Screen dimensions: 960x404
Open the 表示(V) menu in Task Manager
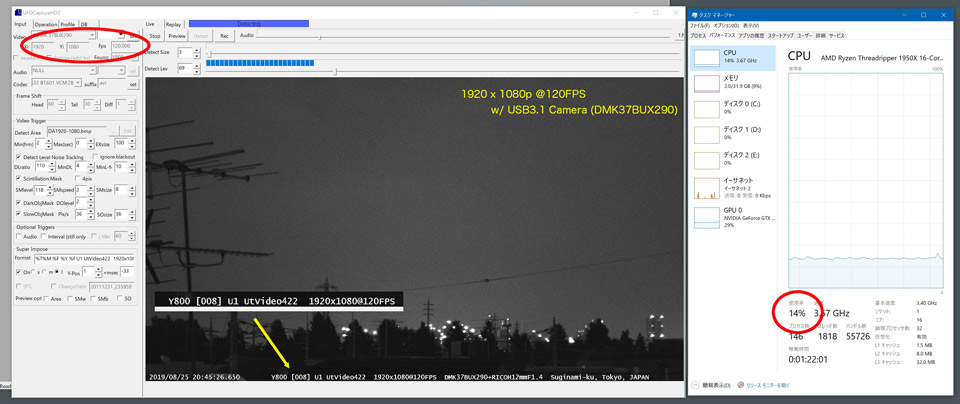click(x=751, y=26)
